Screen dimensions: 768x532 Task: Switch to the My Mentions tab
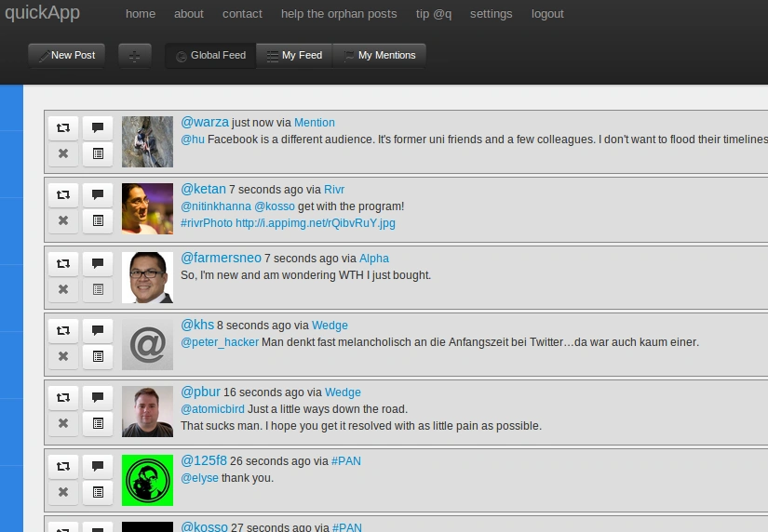[x=379, y=56]
